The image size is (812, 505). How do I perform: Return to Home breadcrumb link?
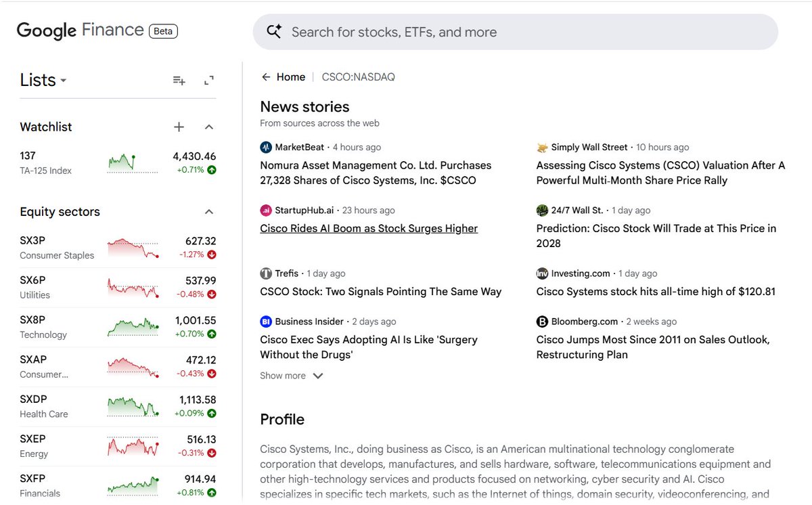(x=291, y=77)
